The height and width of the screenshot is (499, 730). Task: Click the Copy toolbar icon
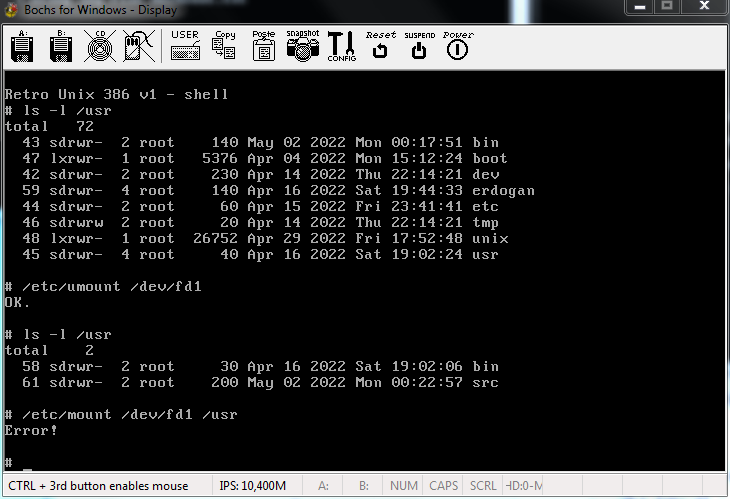point(224,46)
